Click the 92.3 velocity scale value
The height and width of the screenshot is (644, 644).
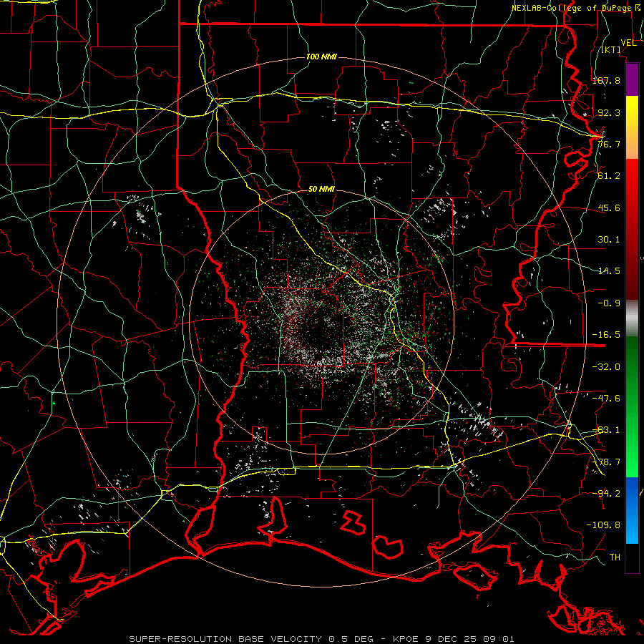pyautogui.click(x=609, y=112)
